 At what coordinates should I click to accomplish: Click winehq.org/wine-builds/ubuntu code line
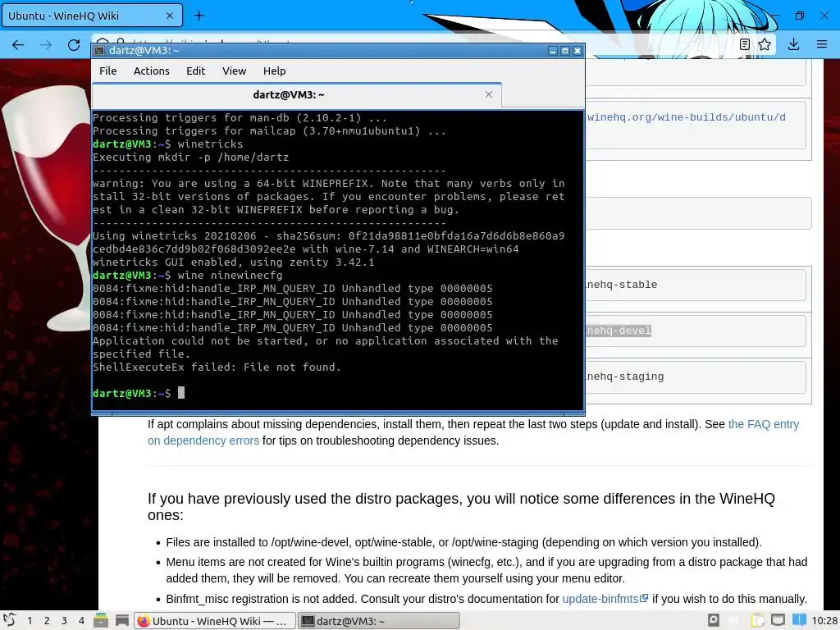[x=687, y=117]
